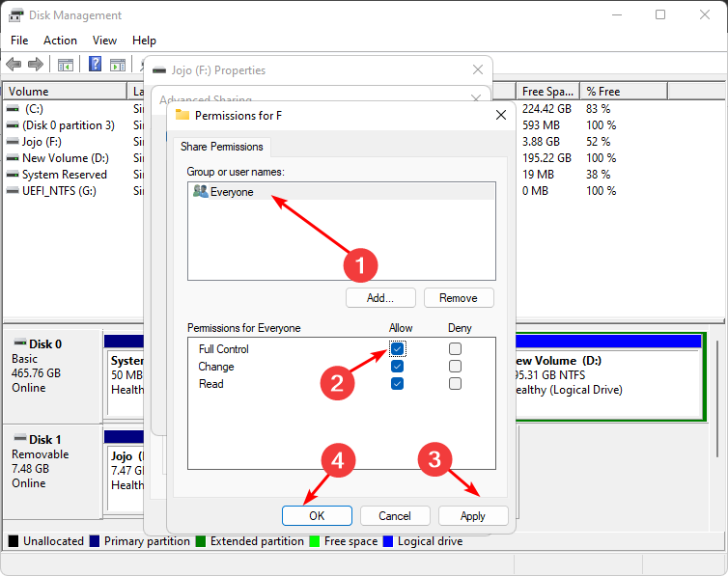Open the View menu
Screen dimensions: 728x576
(104, 41)
